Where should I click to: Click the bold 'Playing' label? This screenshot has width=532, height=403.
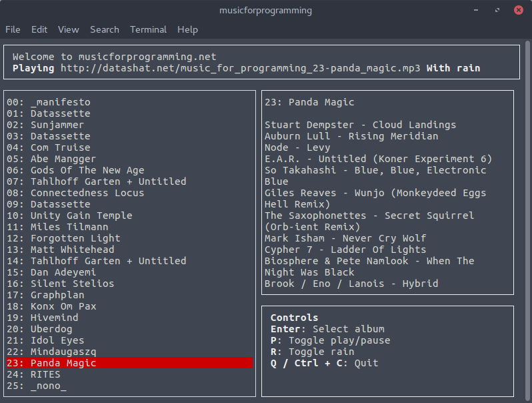33,68
